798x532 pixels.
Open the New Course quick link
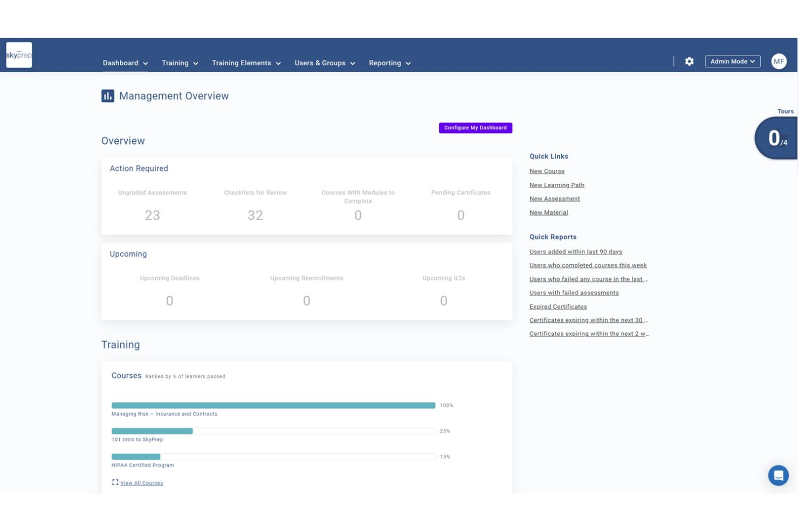coord(547,171)
